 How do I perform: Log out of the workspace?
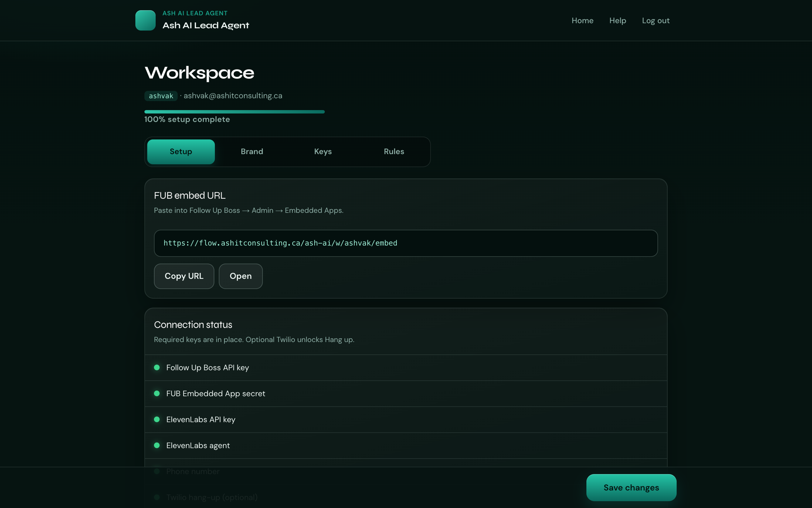coord(655,20)
